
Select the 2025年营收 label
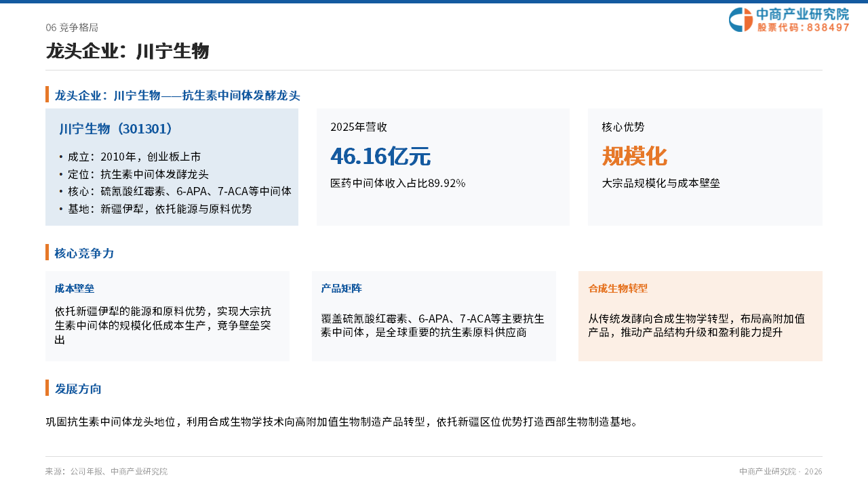point(359,127)
